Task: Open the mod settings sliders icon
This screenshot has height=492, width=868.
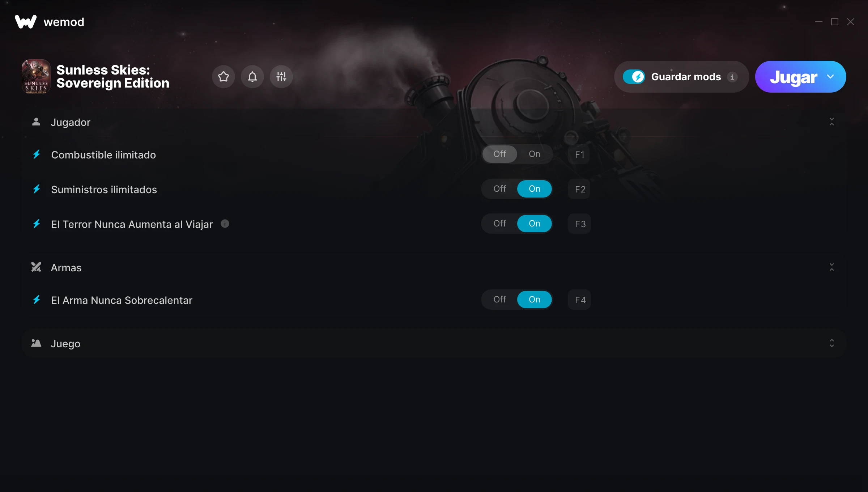Action: [281, 77]
